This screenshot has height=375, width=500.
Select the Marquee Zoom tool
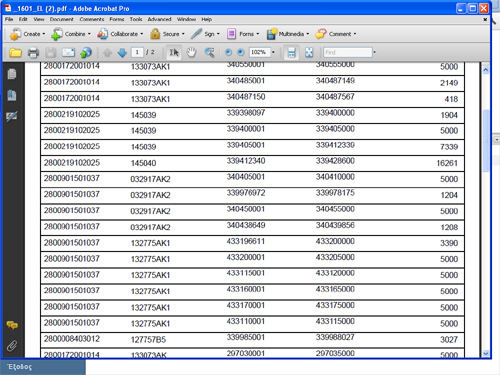coord(209,53)
